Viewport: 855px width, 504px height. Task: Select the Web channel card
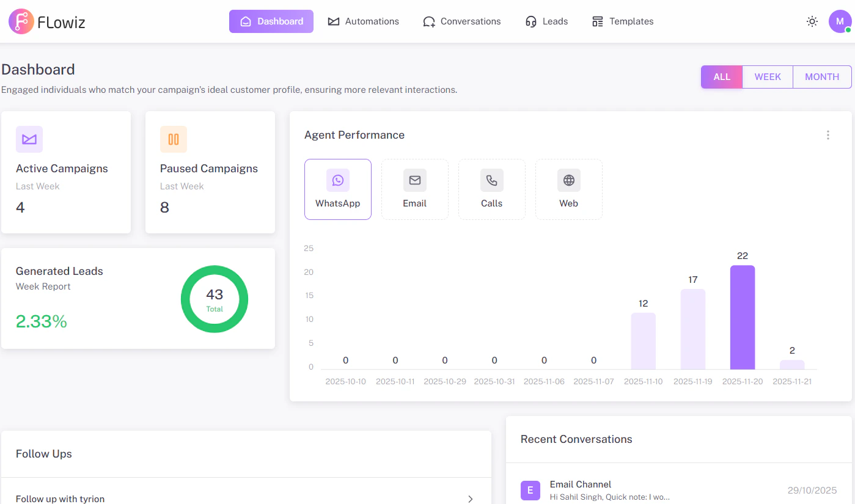(569, 189)
